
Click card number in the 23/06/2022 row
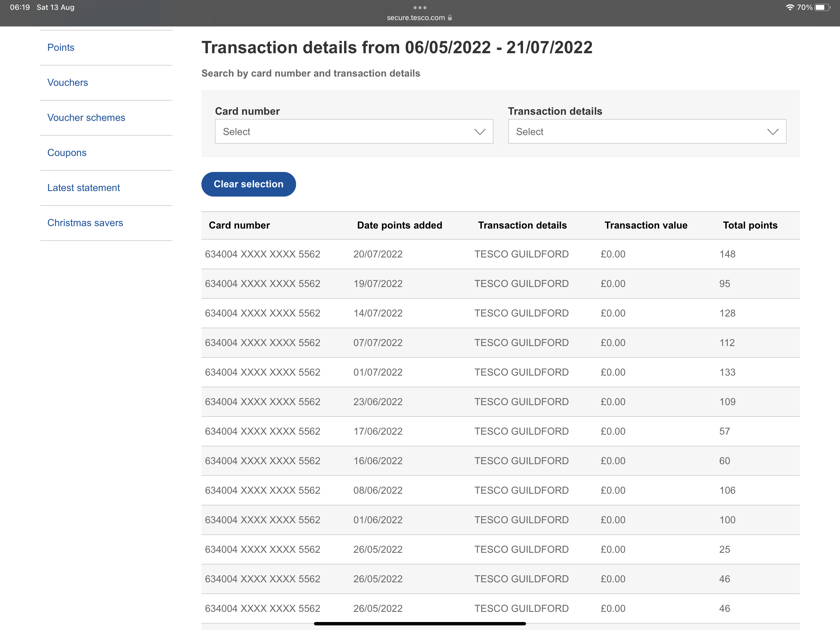pyautogui.click(x=262, y=402)
